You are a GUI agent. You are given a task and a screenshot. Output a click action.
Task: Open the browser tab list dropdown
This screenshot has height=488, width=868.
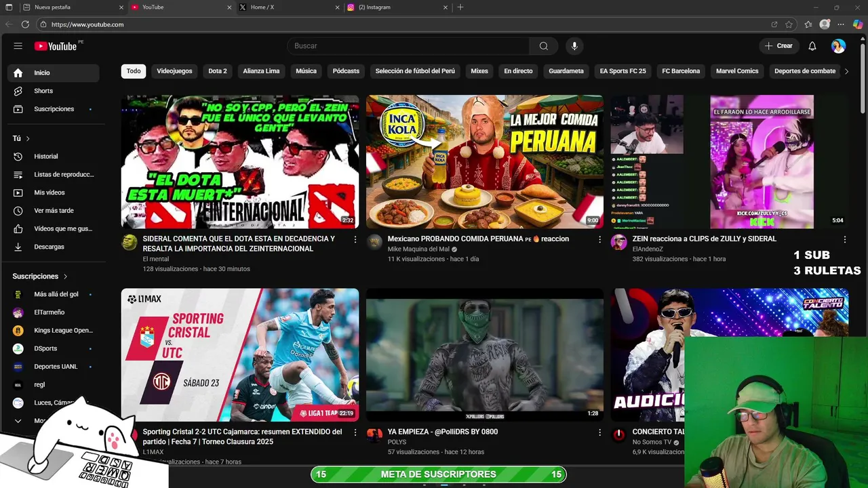pyautogui.click(x=9, y=7)
